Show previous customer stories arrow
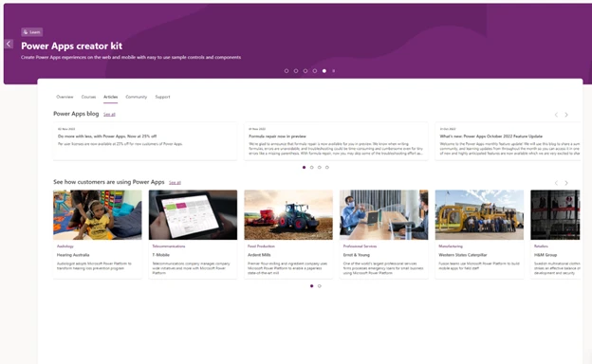Screen dimensions: 592x364 pos(556,183)
